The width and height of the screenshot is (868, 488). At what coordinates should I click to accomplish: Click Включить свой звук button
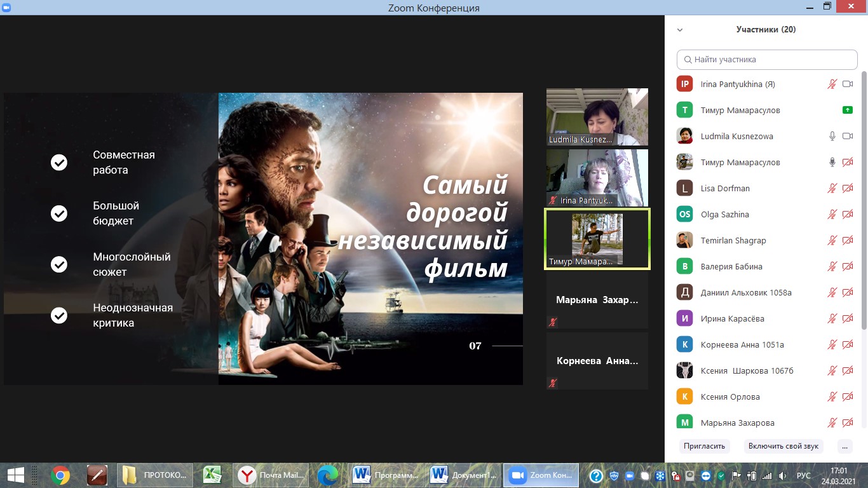(783, 446)
